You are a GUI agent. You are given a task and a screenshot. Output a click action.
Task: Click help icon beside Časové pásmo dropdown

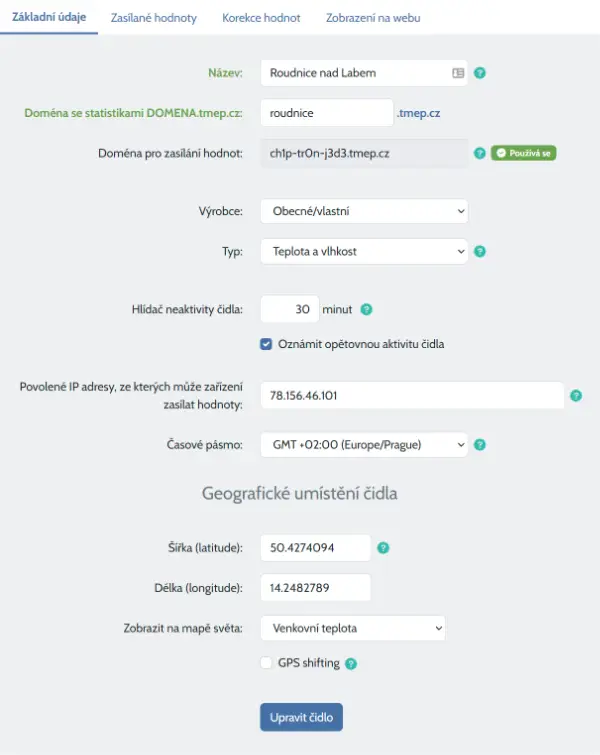(x=480, y=445)
